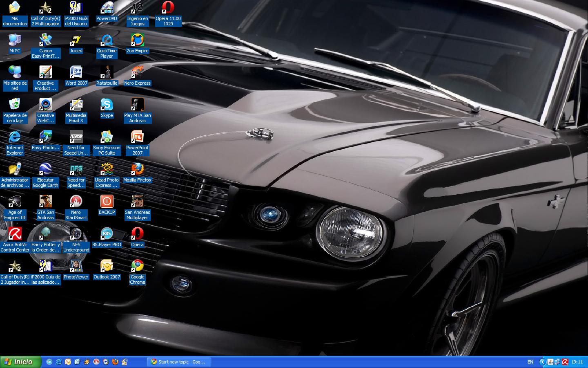Open the EN language bar selector
588x368 pixels.
530,362
